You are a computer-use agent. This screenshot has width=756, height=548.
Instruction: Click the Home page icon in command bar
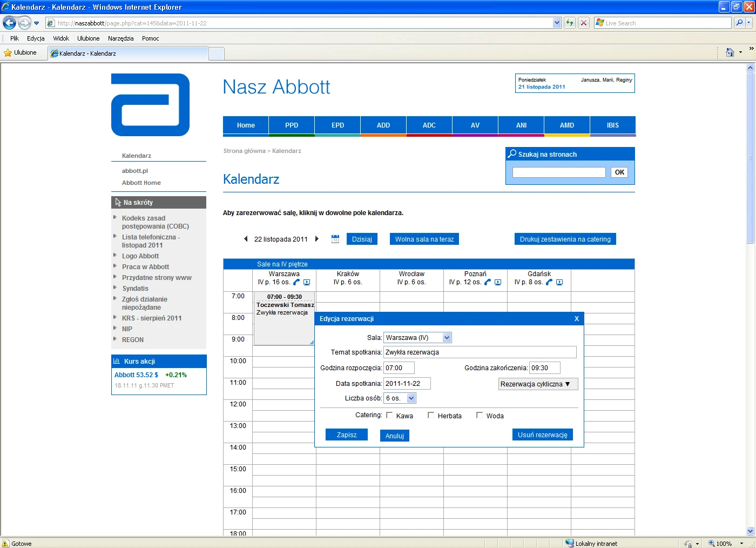(730, 52)
